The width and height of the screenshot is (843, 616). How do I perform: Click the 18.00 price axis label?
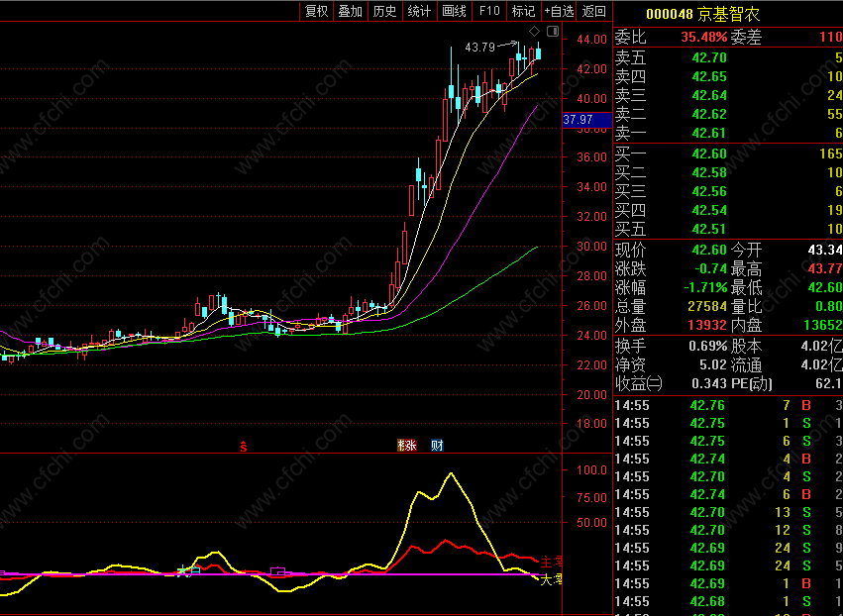point(591,424)
